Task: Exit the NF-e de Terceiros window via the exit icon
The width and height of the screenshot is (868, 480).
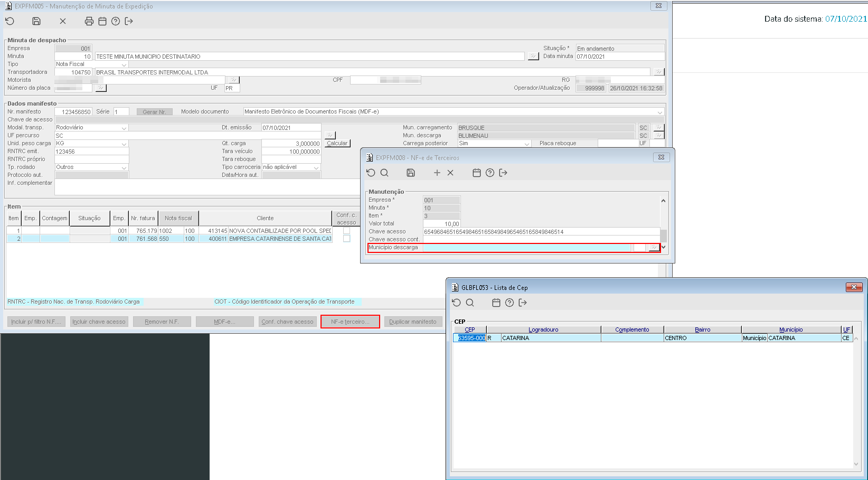Action: [x=503, y=173]
